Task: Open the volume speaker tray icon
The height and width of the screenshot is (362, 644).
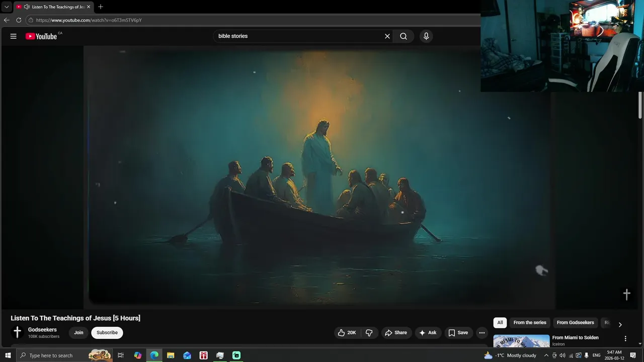Action: pyautogui.click(x=562, y=355)
